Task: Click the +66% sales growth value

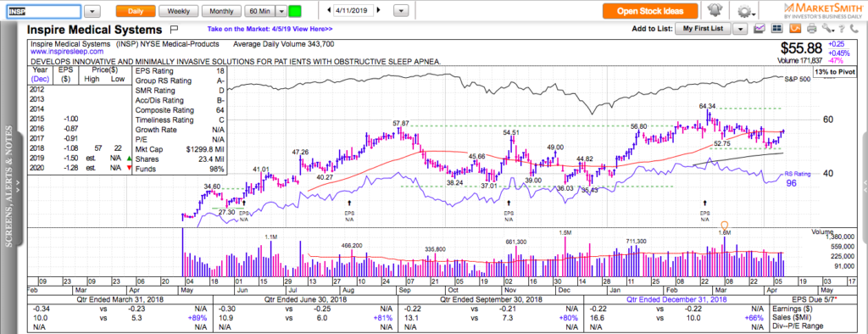Action: 754,318
